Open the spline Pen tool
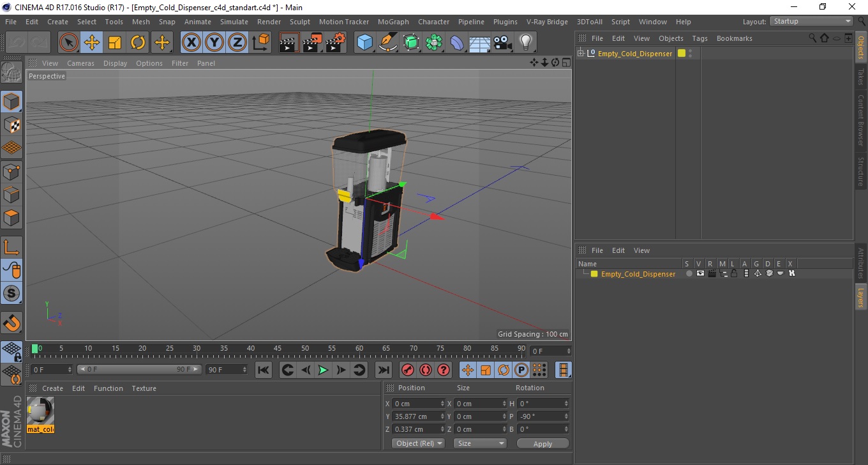Viewport: 868px width, 465px height. click(x=388, y=43)
